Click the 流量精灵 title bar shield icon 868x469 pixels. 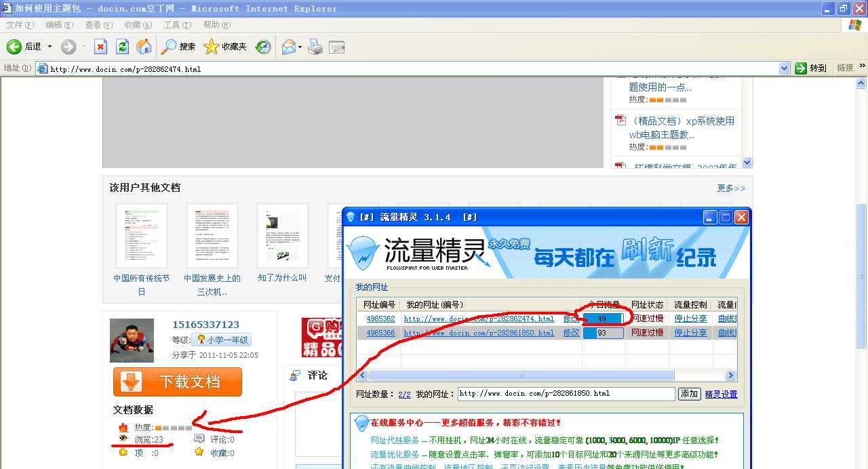coord(351,217)
